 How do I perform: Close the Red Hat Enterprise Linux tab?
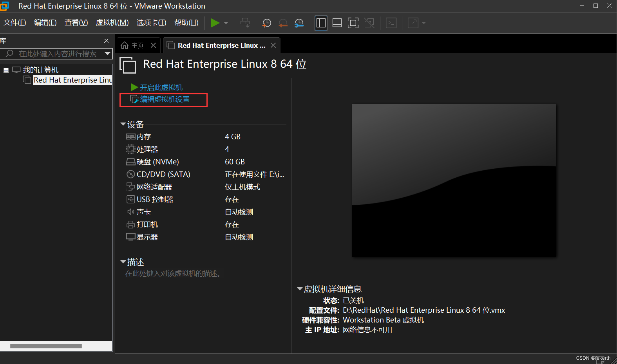[273, 45]
